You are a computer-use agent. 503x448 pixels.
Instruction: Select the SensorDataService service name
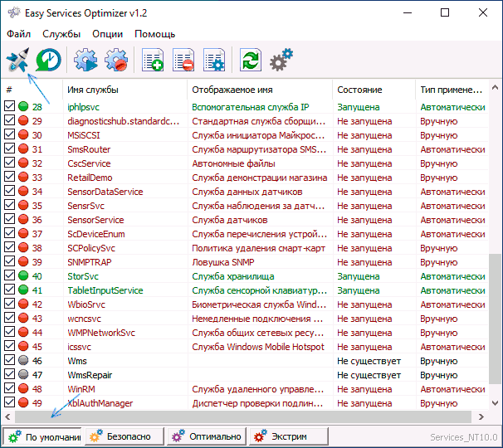point(105,192)
